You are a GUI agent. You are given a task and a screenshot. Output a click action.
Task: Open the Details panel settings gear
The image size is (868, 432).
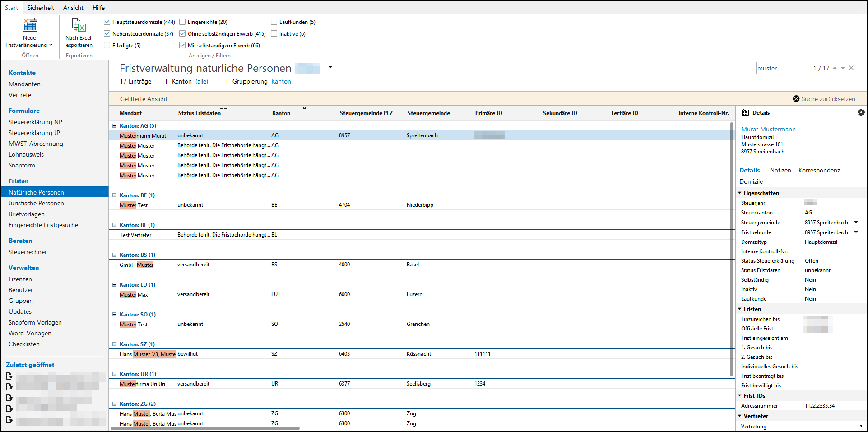[x=861, y=113]
